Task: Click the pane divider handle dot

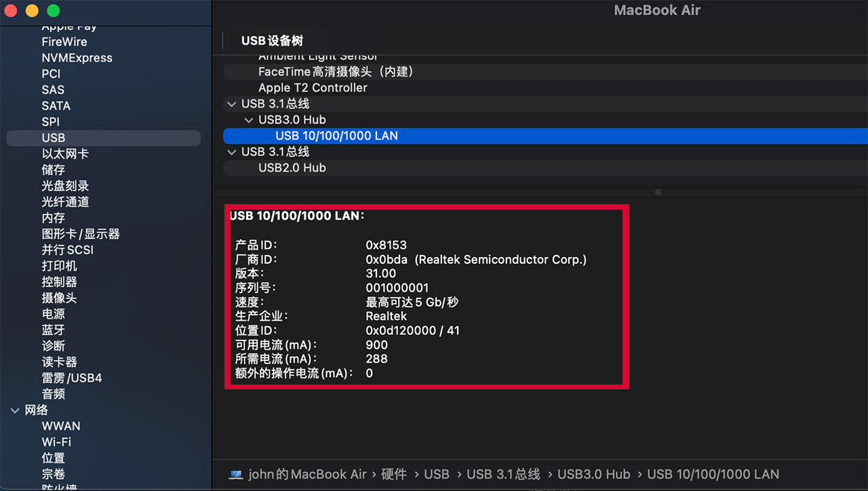Action: 658,193
